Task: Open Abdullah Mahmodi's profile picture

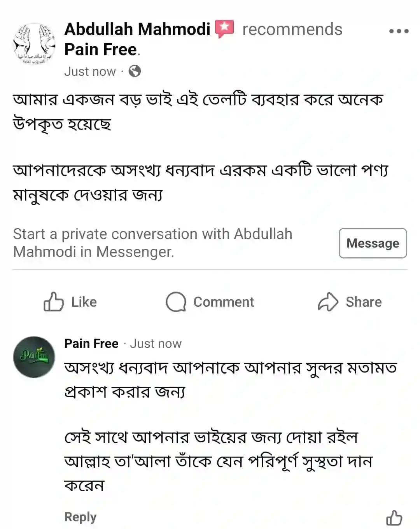Action: pyautogui.click(x=34, y=44)
